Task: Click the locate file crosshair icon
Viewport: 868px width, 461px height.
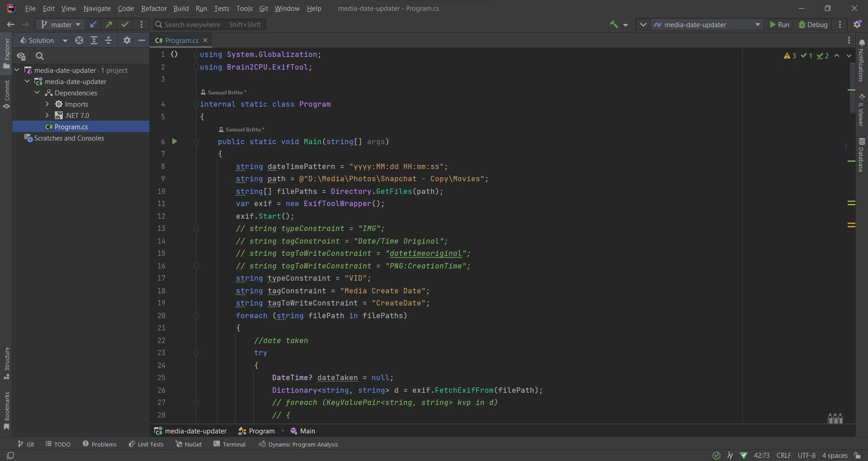Action: pos(79,40)
